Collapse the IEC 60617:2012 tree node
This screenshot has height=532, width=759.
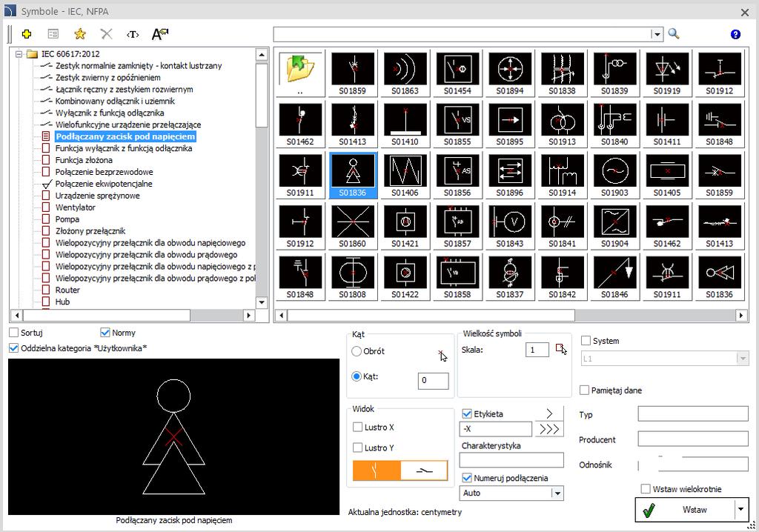pyautogui.click(x=19, y=54)
